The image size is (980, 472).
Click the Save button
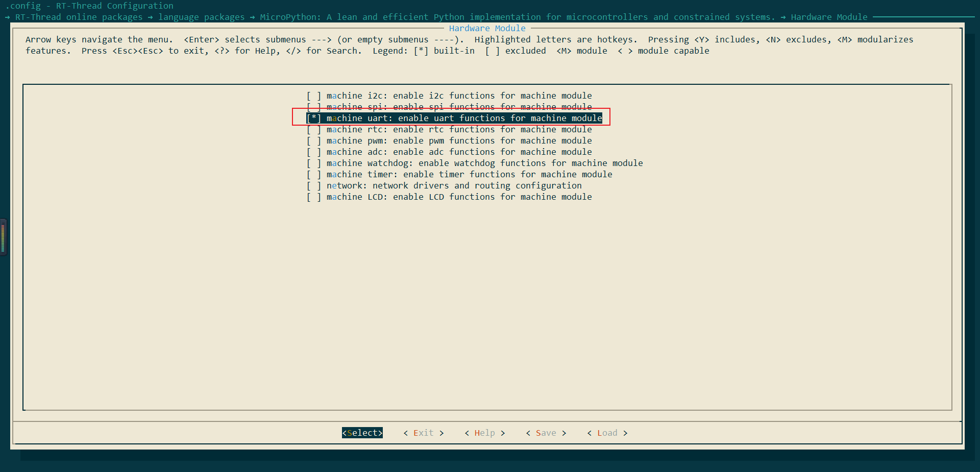click(546, 433)
